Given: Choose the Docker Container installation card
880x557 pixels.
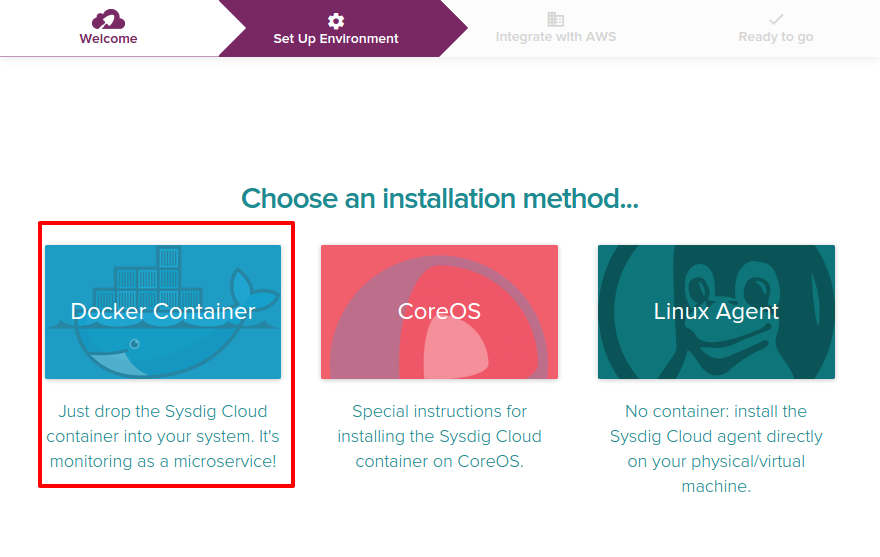Looking at the screenshot, I should coord(163,312).
